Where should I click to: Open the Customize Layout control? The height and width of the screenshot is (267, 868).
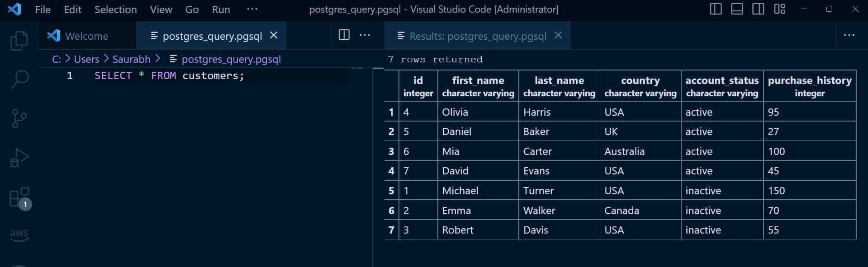pyautogui.click(x=779, y=9)
